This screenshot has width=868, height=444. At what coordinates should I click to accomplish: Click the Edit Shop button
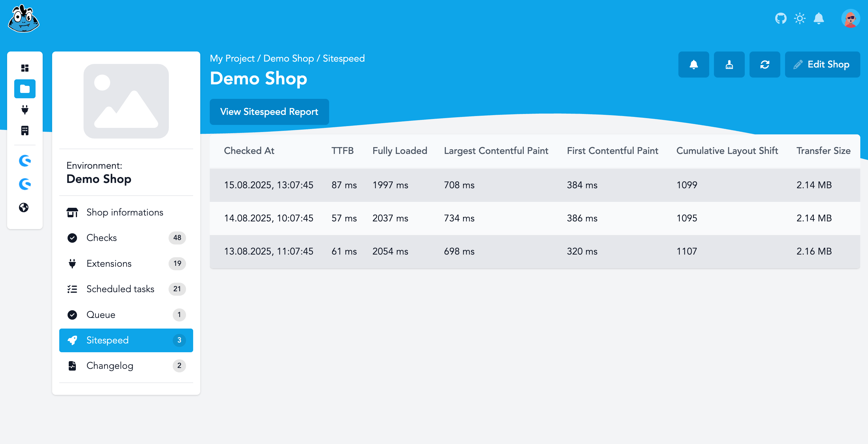coord(822,64)
